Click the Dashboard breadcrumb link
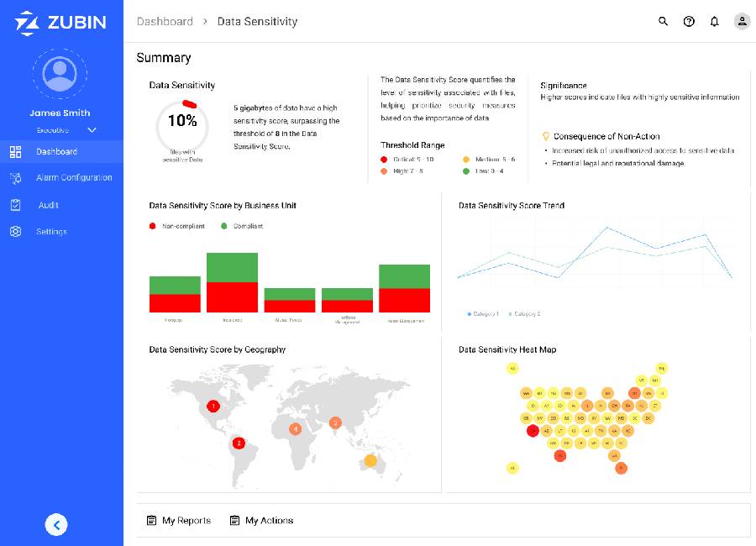 (165, 22)
